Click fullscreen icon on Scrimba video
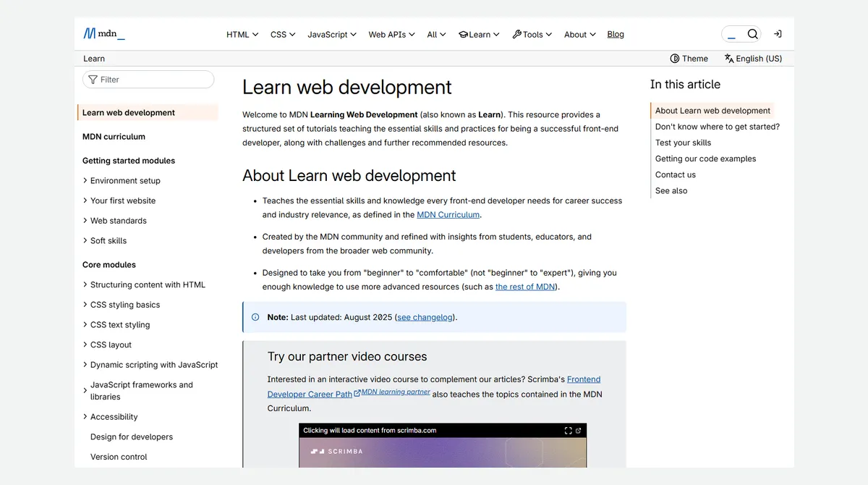Viewport: 868px width, 485px height. click(x=568, y=430)
